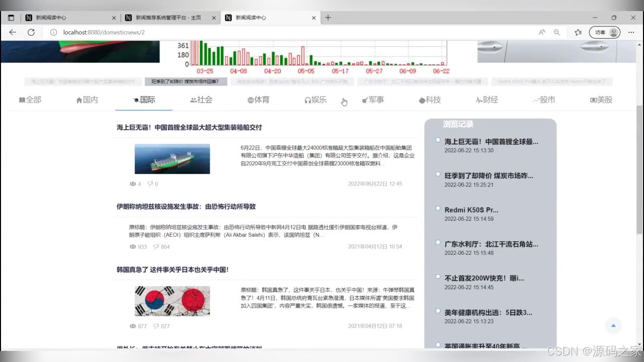Open the 旺季到了却降价 ticker headline
Image resolution: width=644 pixels, height=362 pixels.
[186, 81]
